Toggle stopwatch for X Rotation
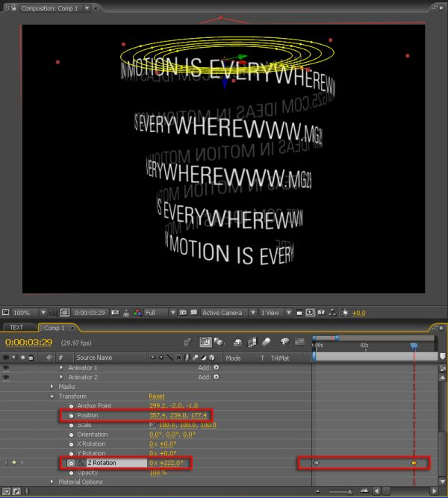Screen dimensions: 448x498 click(x=71, y=444)
